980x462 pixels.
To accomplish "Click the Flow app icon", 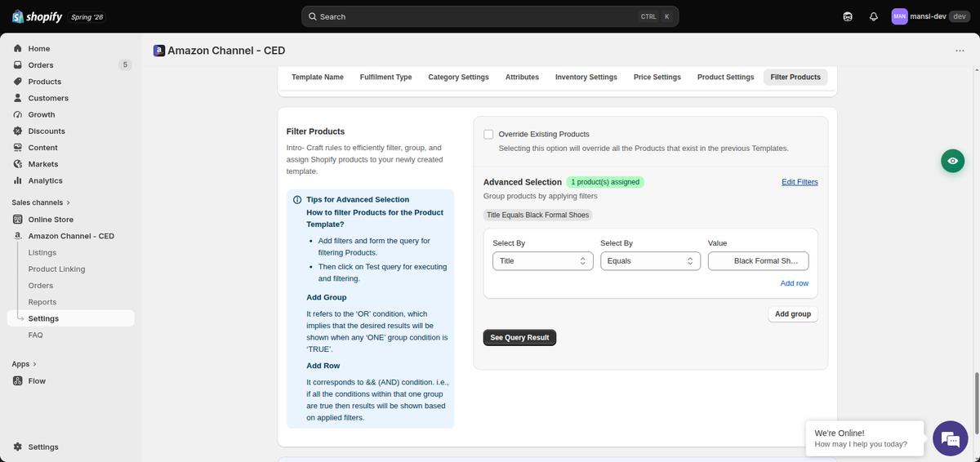I will (x=18, y=381).
